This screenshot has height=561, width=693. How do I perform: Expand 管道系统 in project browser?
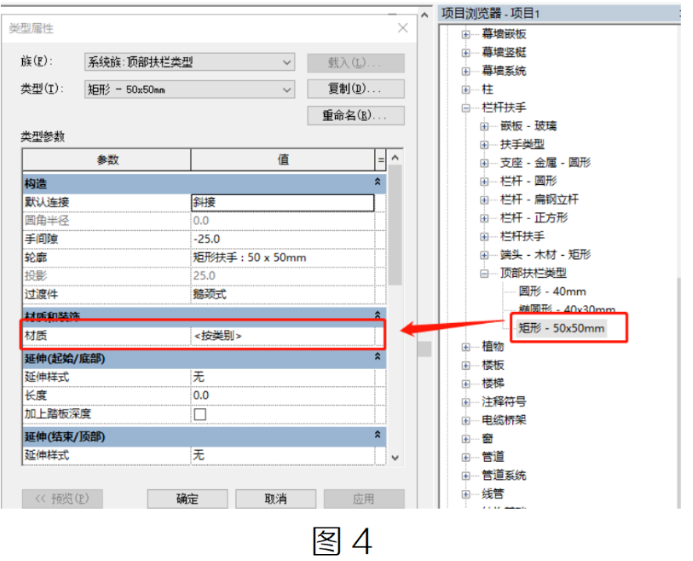click(x=465, y=476)
